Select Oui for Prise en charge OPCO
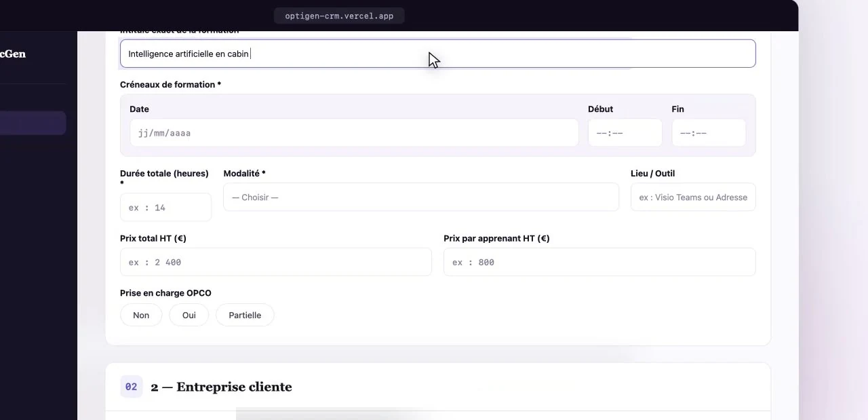Viewport: 868px width, 420px height. pyautogui.click(x=189, y=315)
